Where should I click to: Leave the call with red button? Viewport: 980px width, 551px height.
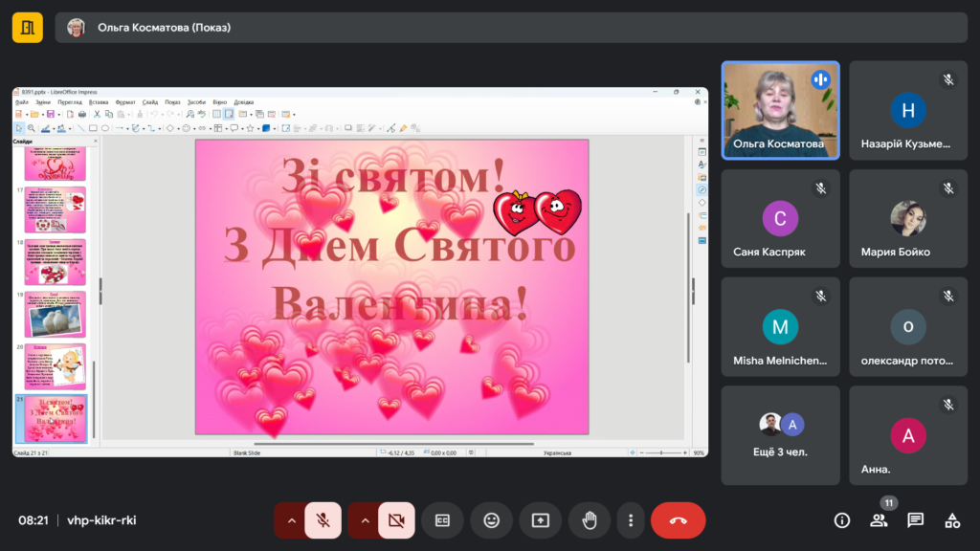pos(678,520)
